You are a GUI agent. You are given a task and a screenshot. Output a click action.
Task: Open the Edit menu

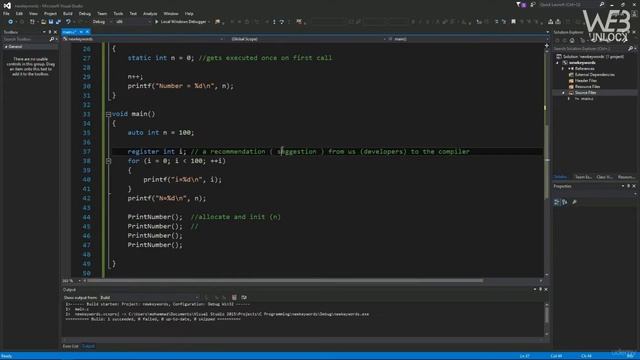(19, 13)
